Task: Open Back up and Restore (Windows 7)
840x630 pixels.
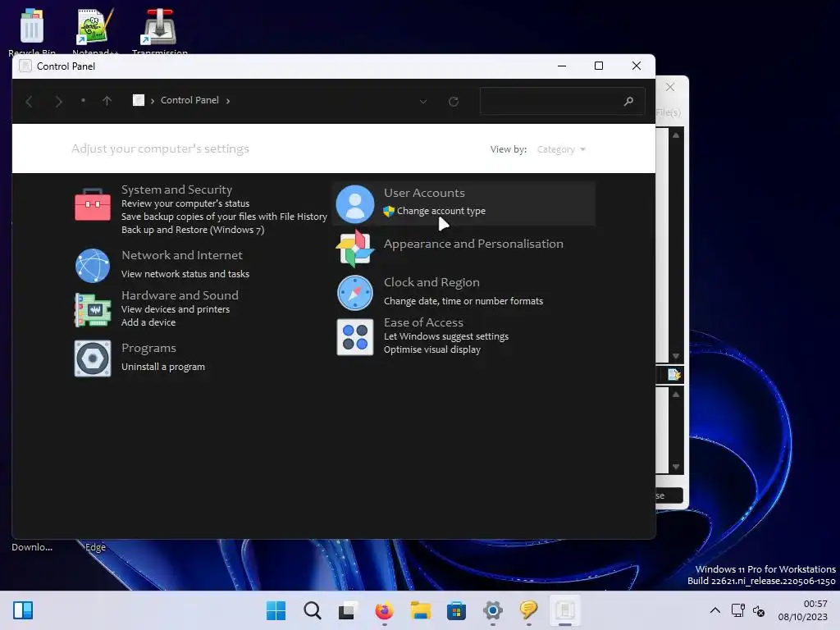Action: click(193, 230)
